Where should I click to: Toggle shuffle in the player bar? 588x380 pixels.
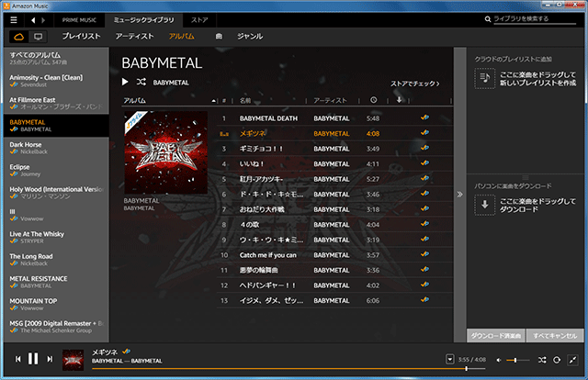coord(542,360)
